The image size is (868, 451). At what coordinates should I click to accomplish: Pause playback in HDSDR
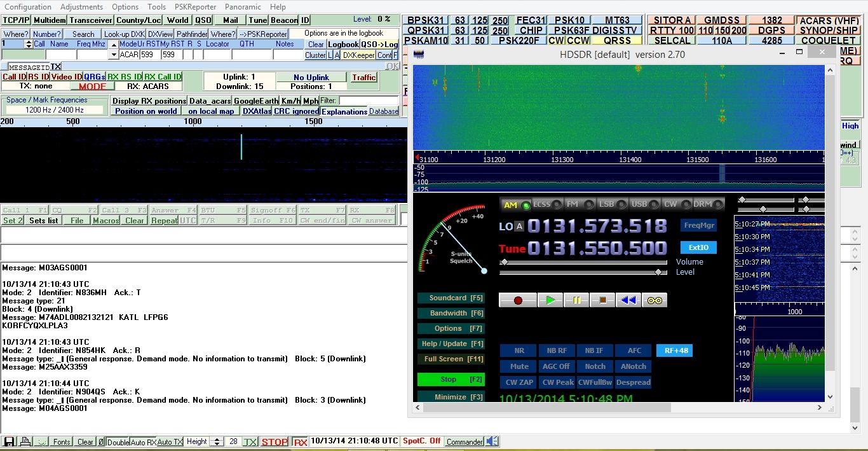tap(576, 300)
